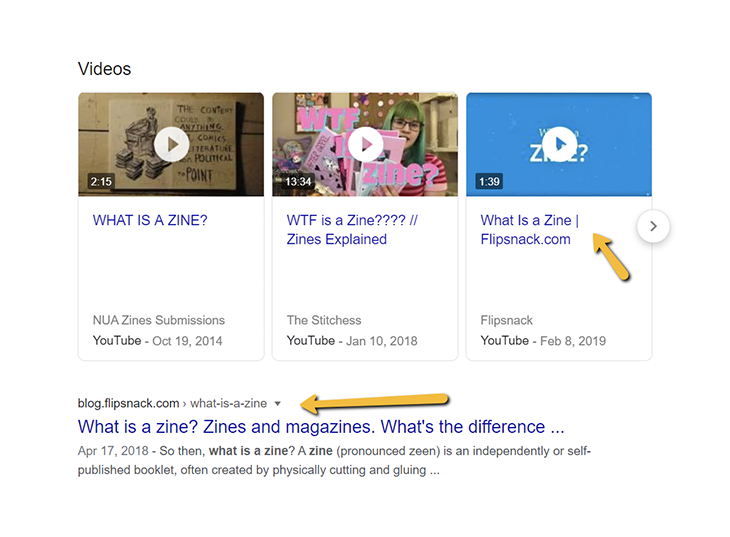Click YouTube - Jan 10, 2018 source line
This screenshot has height=537, width=730.
pos(352,341)
